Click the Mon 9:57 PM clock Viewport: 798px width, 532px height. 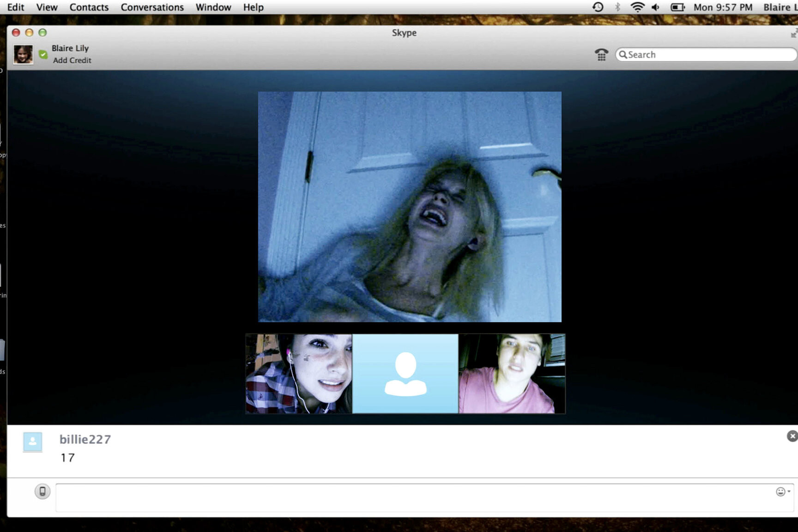point(723,7)
